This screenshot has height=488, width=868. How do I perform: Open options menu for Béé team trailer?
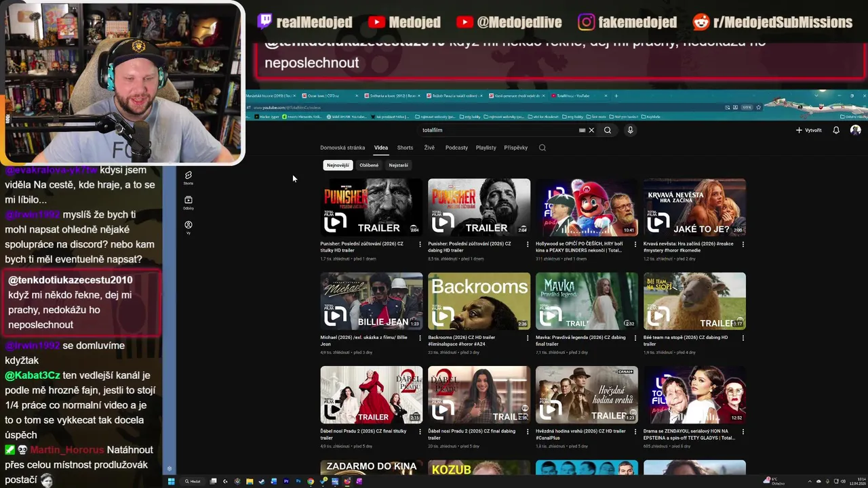[x=743, y=338]
